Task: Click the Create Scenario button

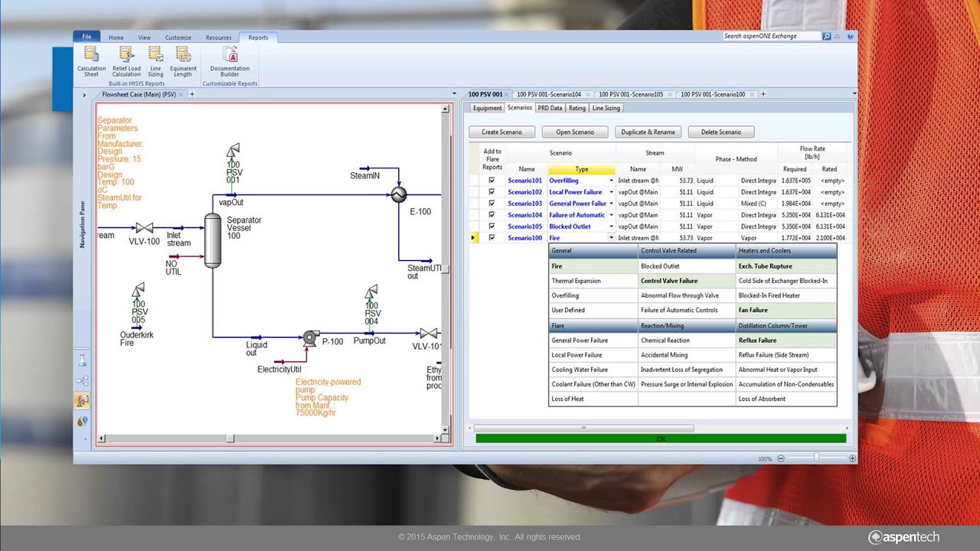Action: click(x=501, y=132)
